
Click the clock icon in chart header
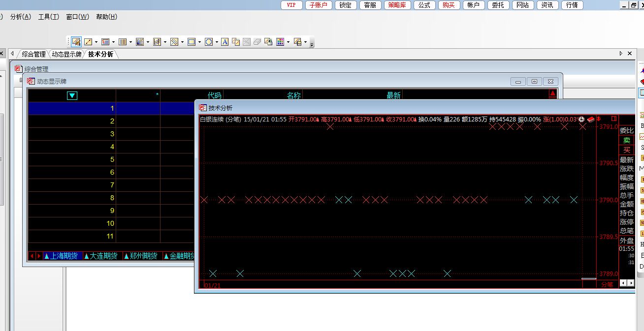(581, 119)
